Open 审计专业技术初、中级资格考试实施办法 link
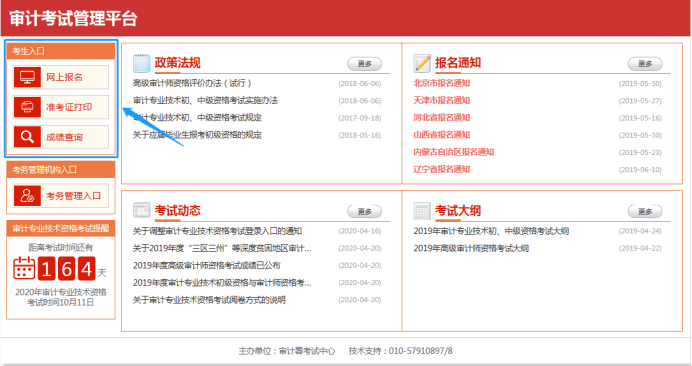Screen dimensions: 692x366 click(x=205, y=100)
